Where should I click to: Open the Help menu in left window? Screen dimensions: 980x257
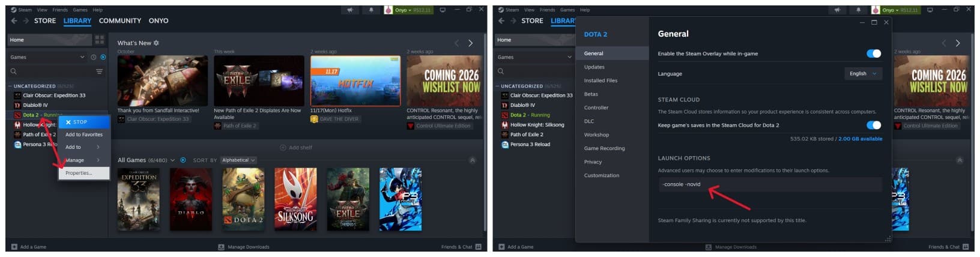point(98,10)
